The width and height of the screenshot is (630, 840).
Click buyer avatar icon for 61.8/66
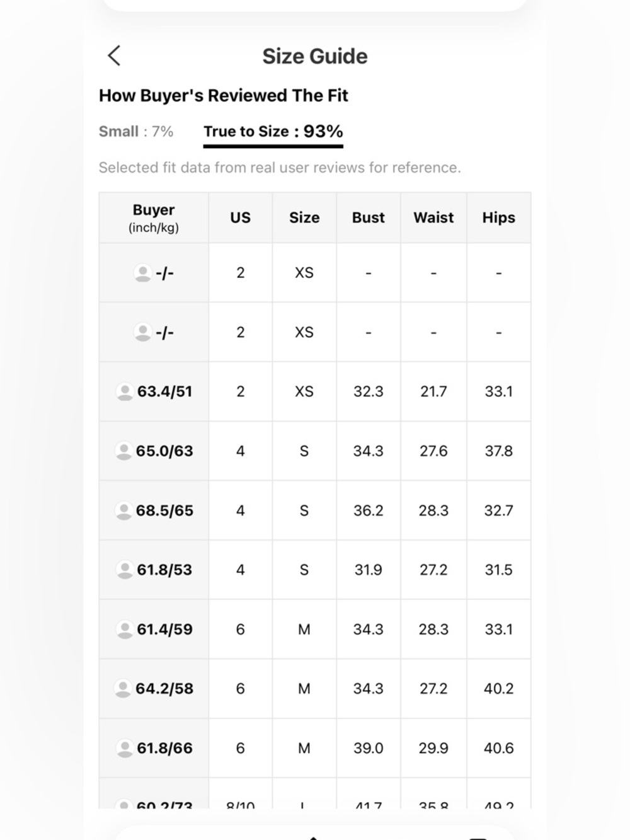[125, 748]
